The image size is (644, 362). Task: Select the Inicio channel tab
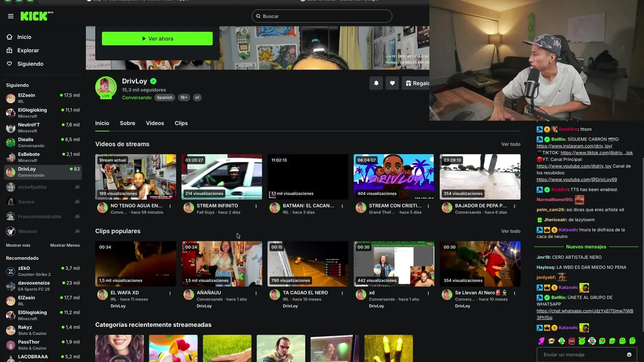(102, 123)
